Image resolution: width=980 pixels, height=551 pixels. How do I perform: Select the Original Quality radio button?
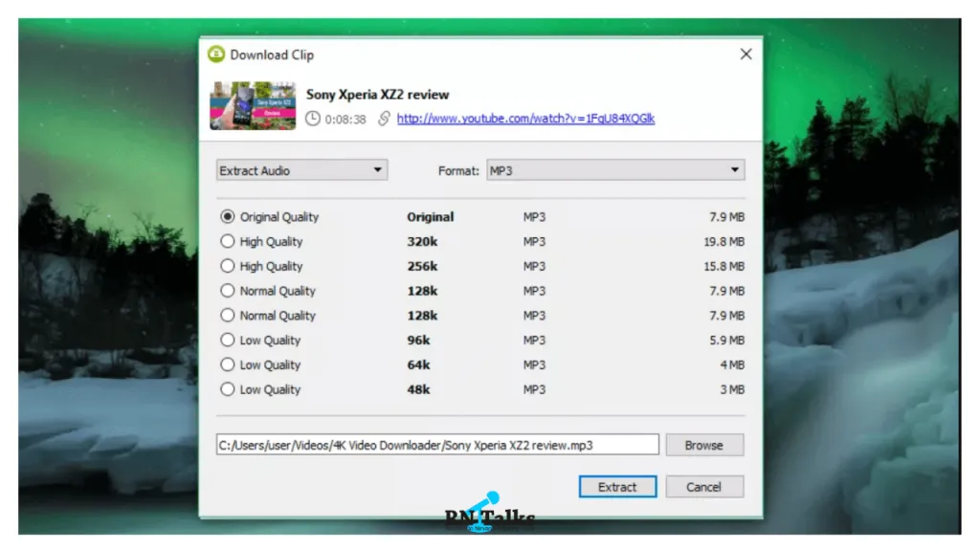coord(228,217)
